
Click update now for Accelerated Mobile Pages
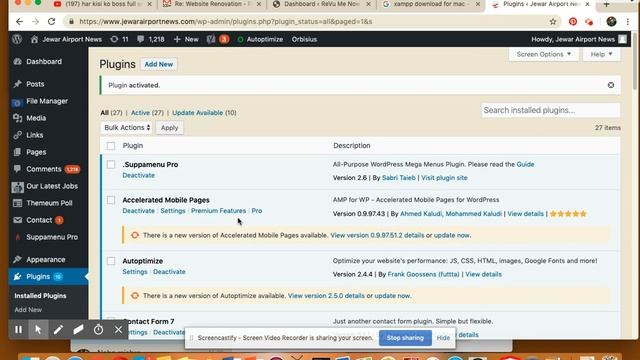pyautogui.click(x=451, y=236)
